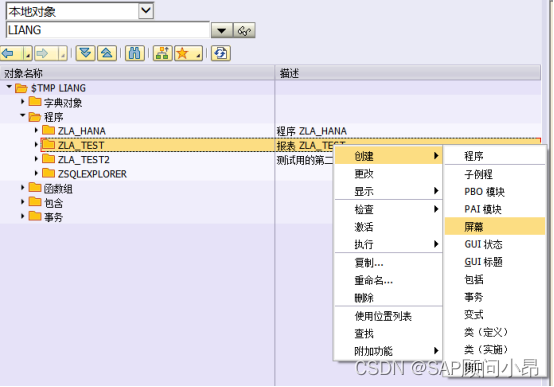Select 事务 in the create submenu
554x387 pixels.
(x=495, y=297)
